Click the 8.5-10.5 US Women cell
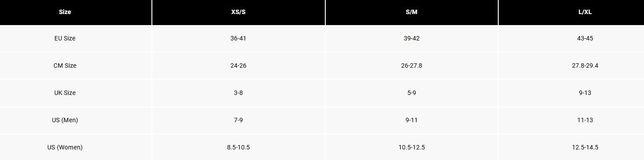644x160 pixels. (x=238, y=147)
